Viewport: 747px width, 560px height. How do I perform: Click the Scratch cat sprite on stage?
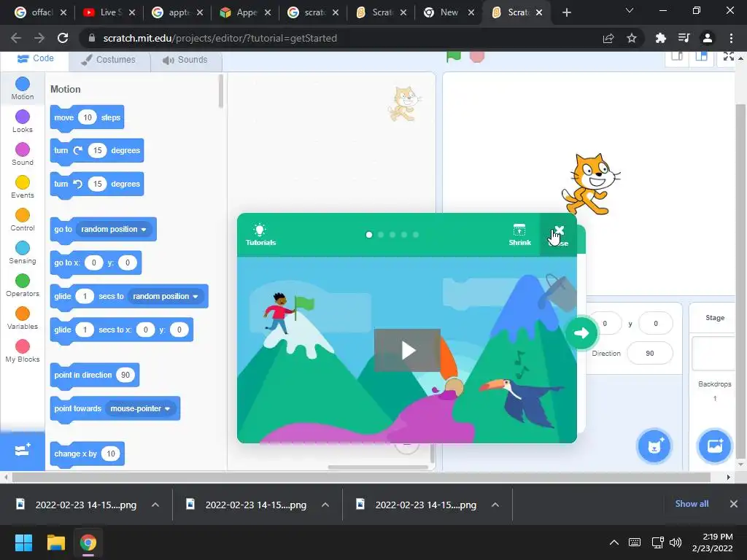[x=591, y=184]
